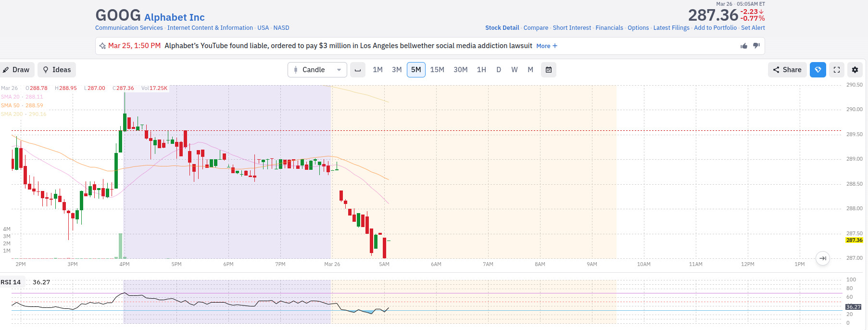Open the date range calendar icon
This screenshot has width=868, height=330.
tap(549, 70)
